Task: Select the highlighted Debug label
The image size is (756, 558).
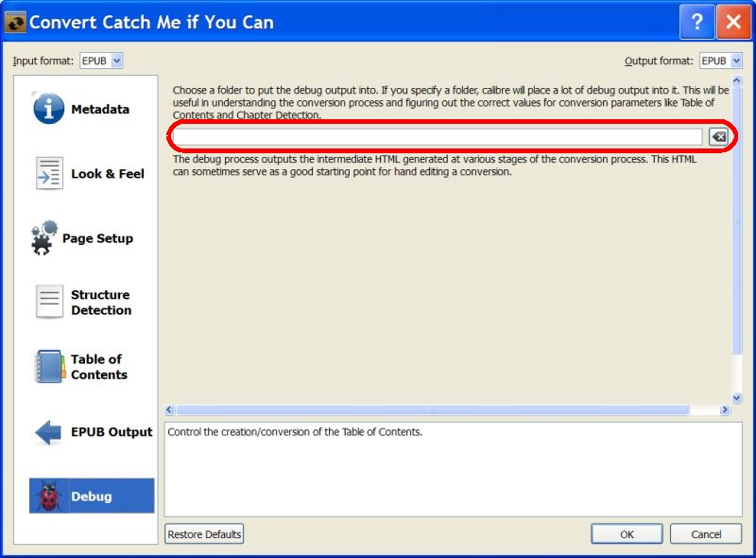Action: [x=91, y=497]
